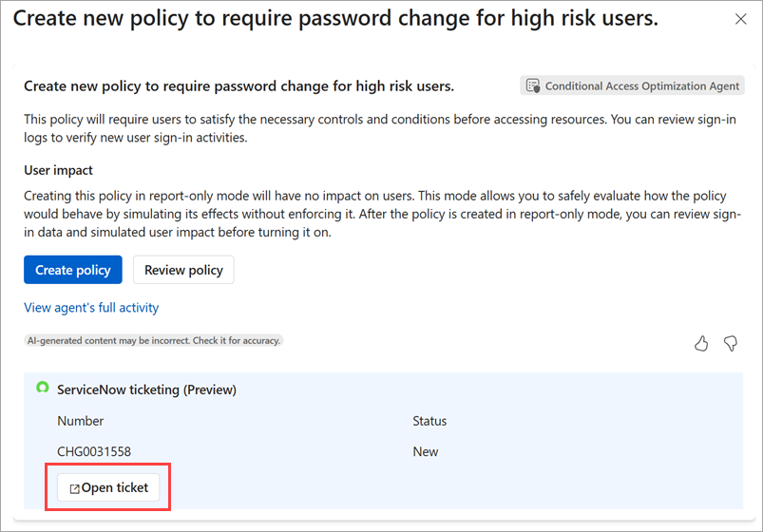Click the Number column header
Screen dimensions: 763x532
coord(81,421)
